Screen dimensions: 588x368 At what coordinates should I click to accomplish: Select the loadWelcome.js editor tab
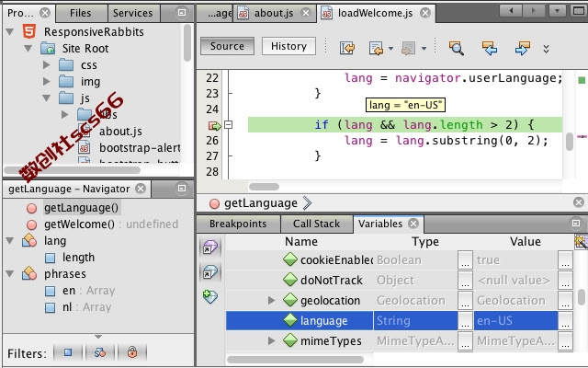click(375, 13)
